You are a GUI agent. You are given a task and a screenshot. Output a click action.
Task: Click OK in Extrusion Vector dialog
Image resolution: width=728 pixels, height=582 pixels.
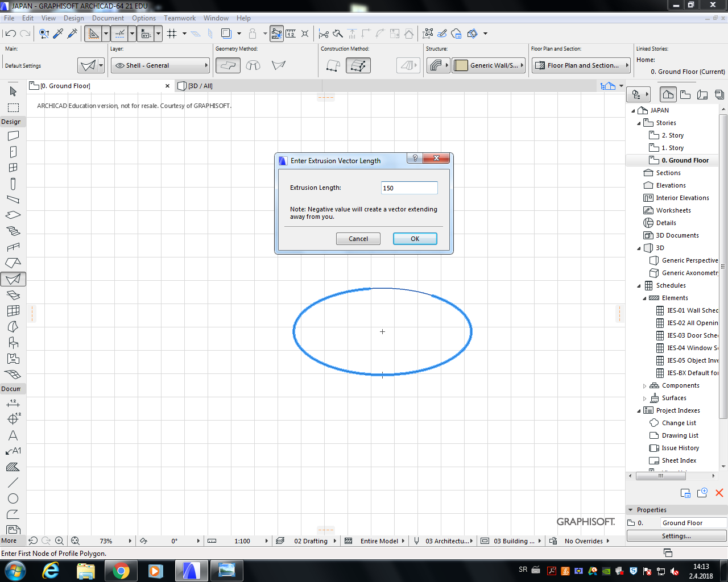415,239
